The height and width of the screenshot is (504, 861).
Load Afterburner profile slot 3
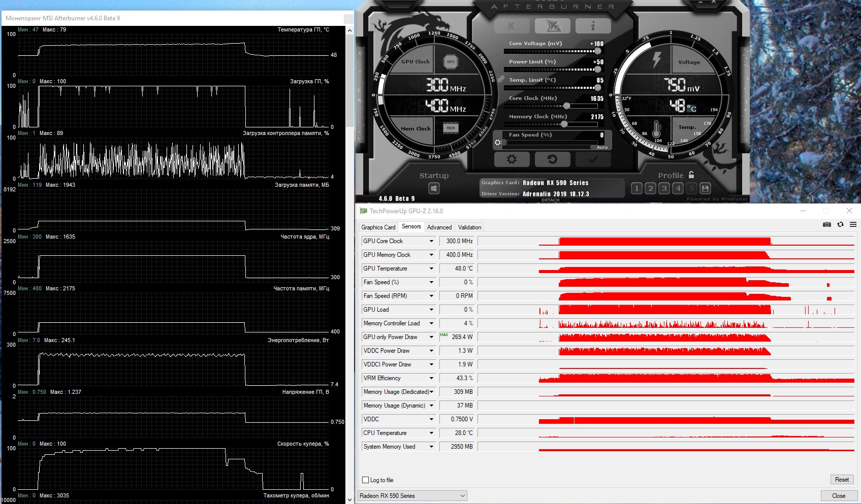point(664,188)
